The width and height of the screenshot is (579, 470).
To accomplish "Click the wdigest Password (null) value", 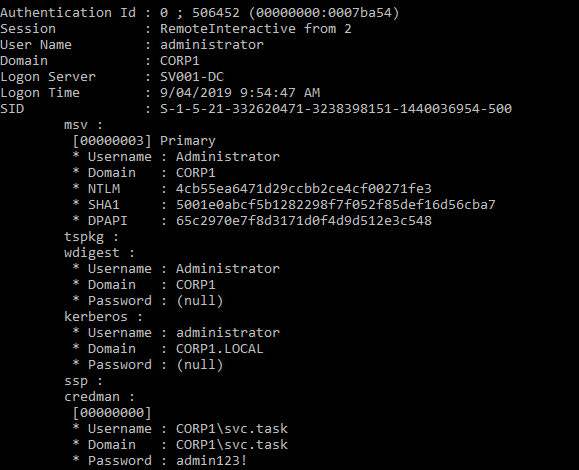I will 199,301.
